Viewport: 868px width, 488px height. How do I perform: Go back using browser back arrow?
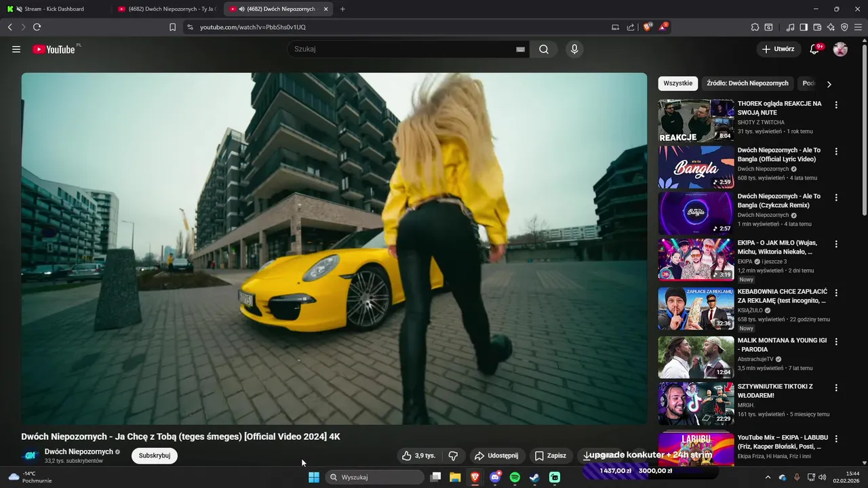pyautogui.click(x=9, y=27)
